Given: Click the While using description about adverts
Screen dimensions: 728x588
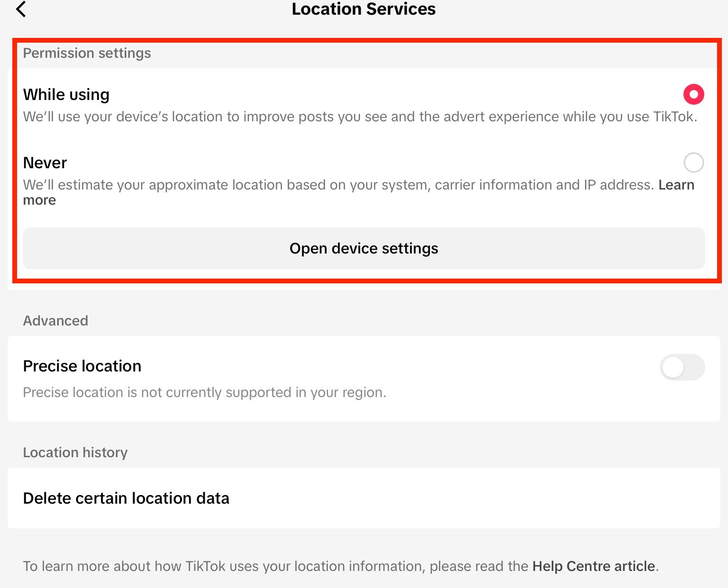Looking at the screenshot, I should 360,117.
